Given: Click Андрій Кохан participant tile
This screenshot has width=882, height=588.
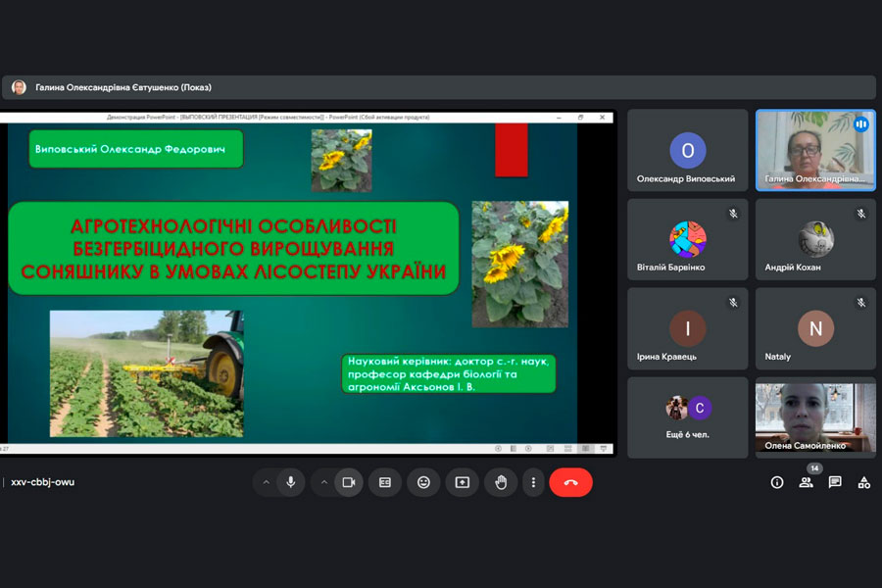Looking at the screenshot, I should (x=815, y=239).
